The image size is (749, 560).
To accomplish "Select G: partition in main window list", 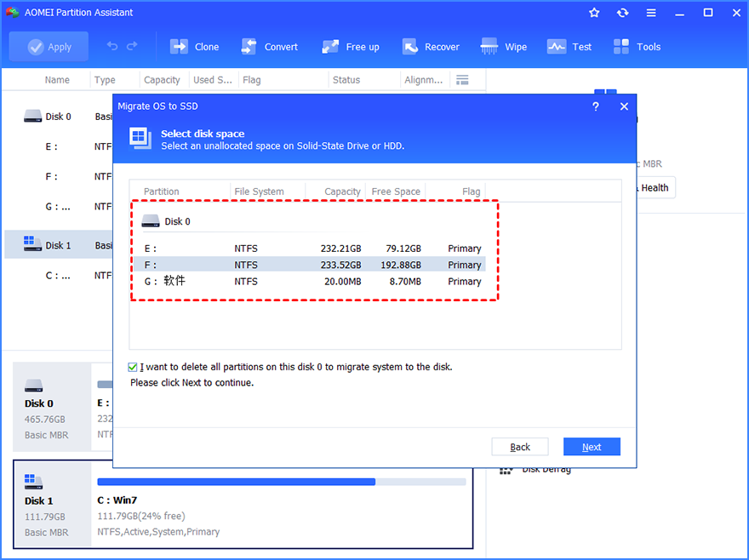I will pyautogui.click(x=58, y=207).
